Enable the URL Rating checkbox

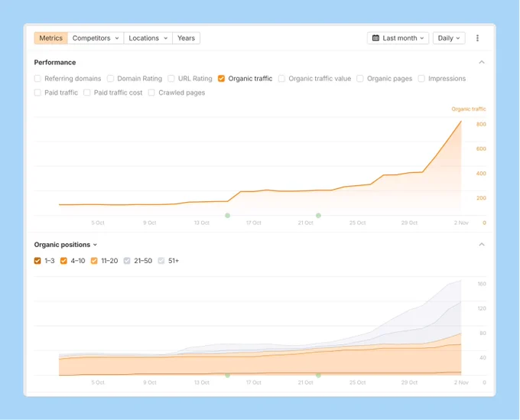(171, 79)
